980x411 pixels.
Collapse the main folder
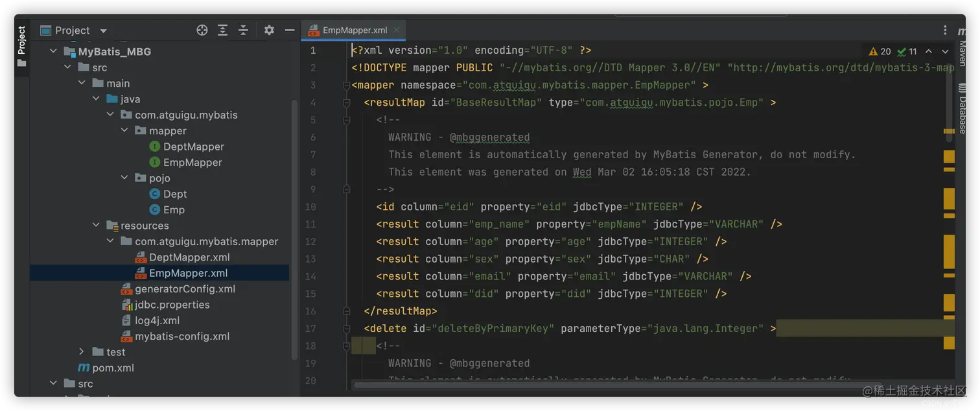coord(82,83)
